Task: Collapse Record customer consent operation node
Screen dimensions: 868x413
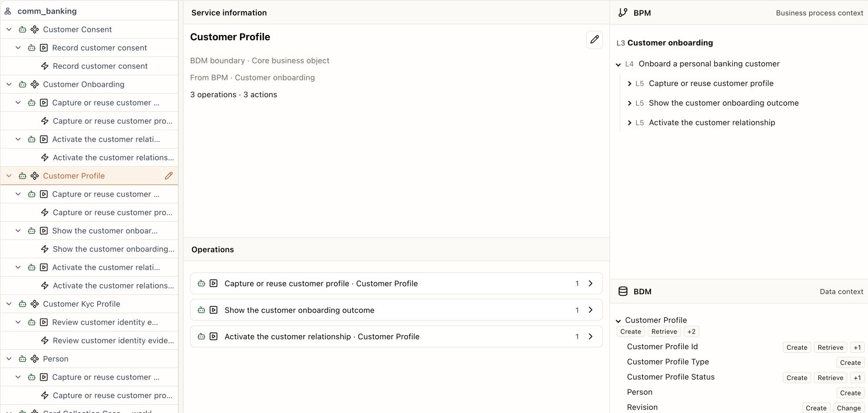Action: [18, 48]
